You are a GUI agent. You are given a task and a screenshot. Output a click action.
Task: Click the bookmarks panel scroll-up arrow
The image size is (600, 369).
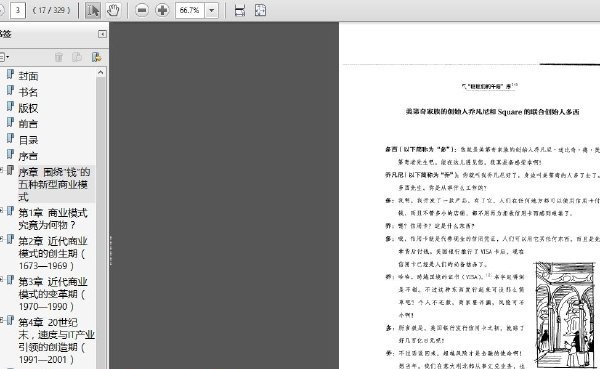101,72
